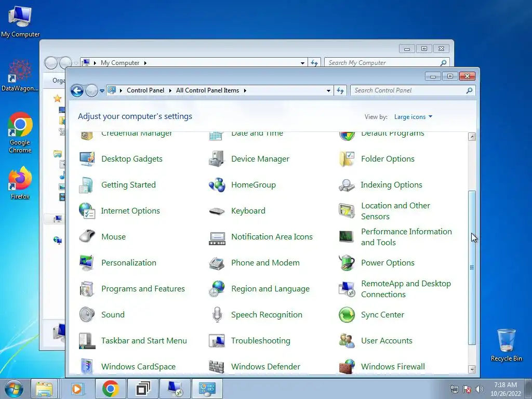Open the Getting Started icon
The width and height of the screenshot is (532, 399).
[87, 185]
